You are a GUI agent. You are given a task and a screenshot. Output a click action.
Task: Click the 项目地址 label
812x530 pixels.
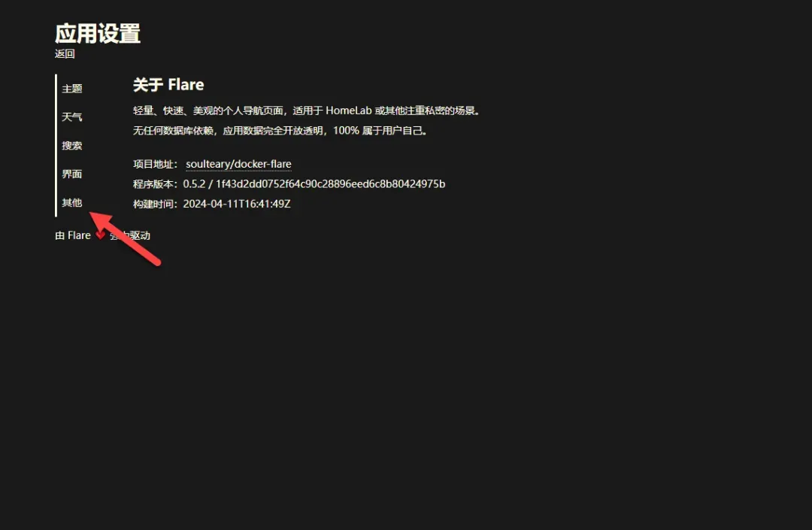(155, 164)
